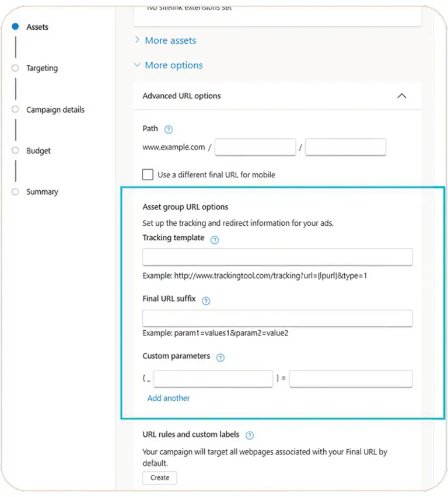Open the Custom parameters help icon
The image size is (448, 497).
[x=220, y=358]
